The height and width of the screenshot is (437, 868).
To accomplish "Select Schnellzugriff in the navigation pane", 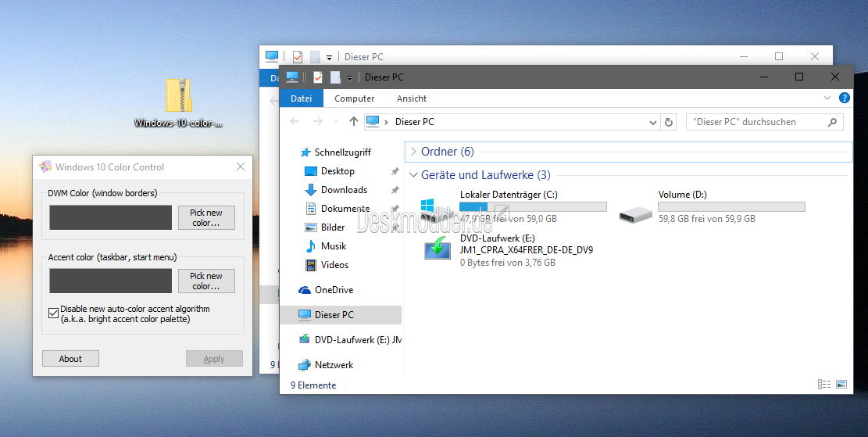I will 342,152.
